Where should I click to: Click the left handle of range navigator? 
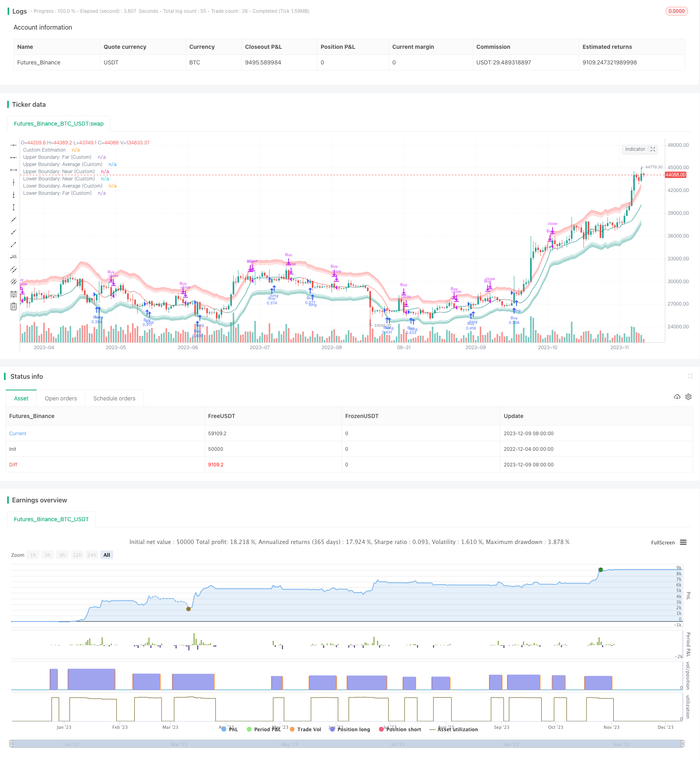click(11, 744)
